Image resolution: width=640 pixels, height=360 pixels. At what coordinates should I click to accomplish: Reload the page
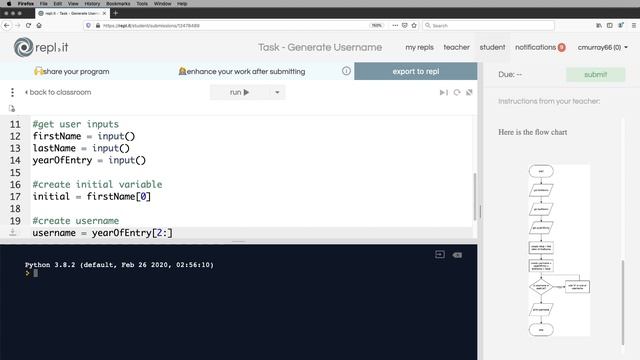tap(28, 25)
